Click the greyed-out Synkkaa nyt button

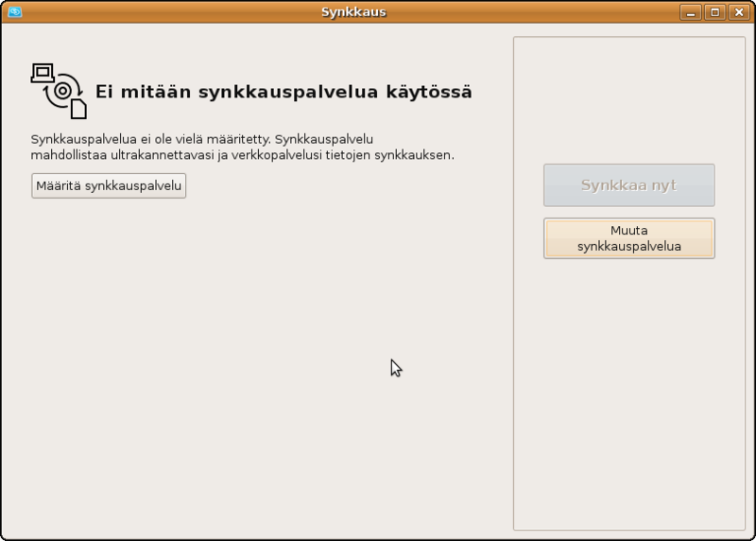628,185
